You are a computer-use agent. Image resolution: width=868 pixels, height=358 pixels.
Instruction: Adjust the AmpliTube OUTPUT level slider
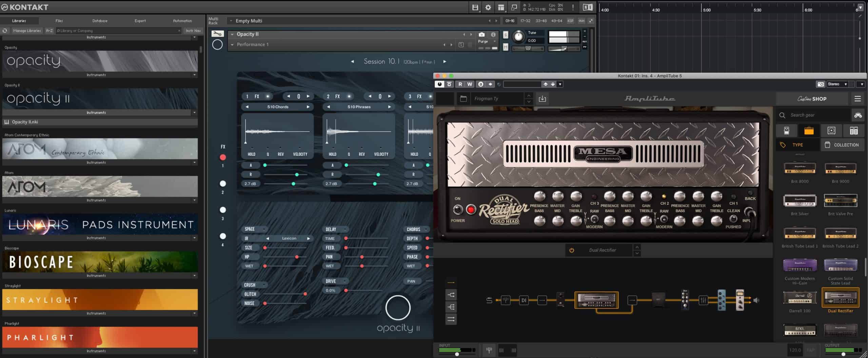point(843,354)
